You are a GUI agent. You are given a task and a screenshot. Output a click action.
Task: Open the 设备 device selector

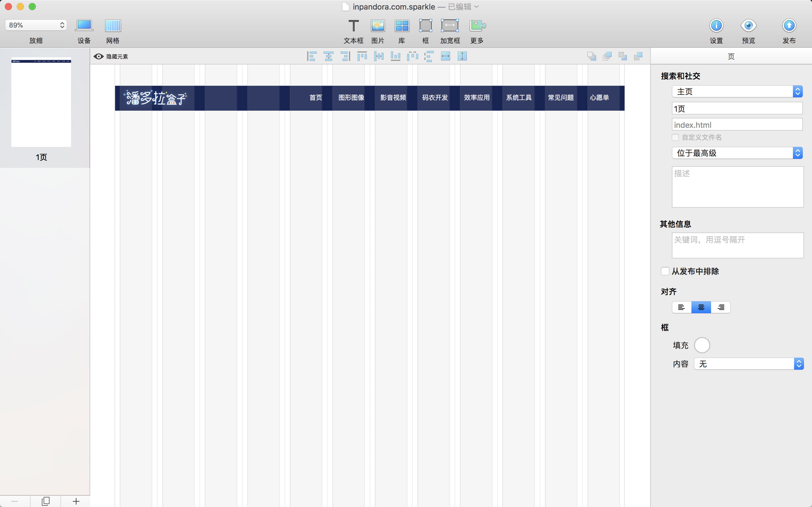pyautogui.click(x=84, y=26)
